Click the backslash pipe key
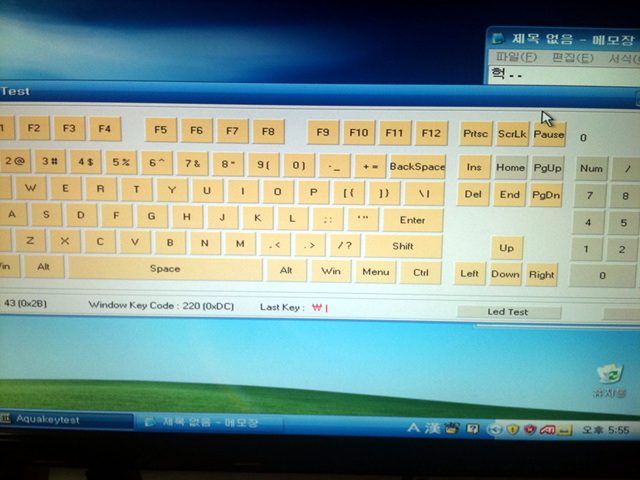640x480 pixels. click(424, 193)
